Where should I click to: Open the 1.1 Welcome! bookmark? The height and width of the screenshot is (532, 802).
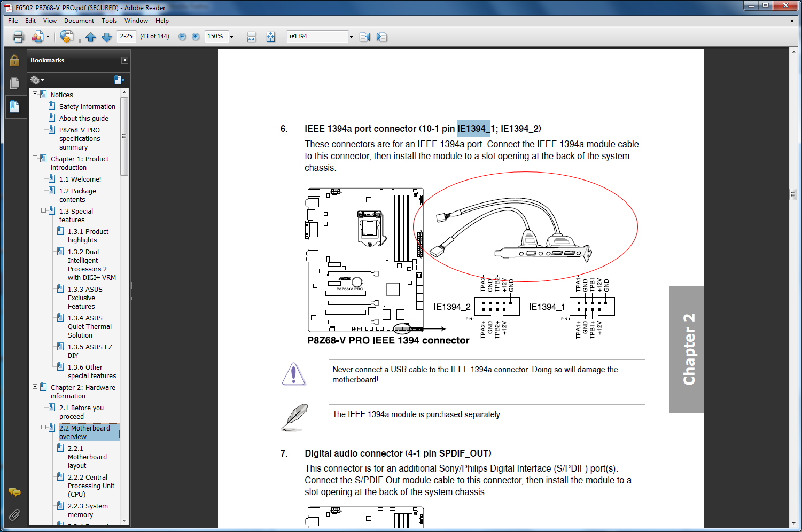coord(80,179)
